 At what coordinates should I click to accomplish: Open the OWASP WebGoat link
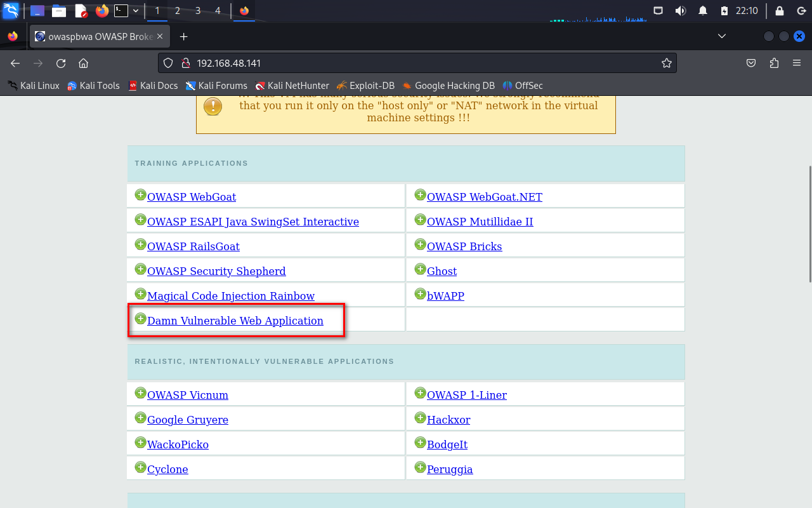(192, 197)
